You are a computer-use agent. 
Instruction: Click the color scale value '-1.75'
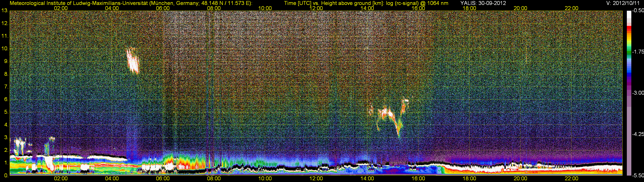tap(638, 52)
